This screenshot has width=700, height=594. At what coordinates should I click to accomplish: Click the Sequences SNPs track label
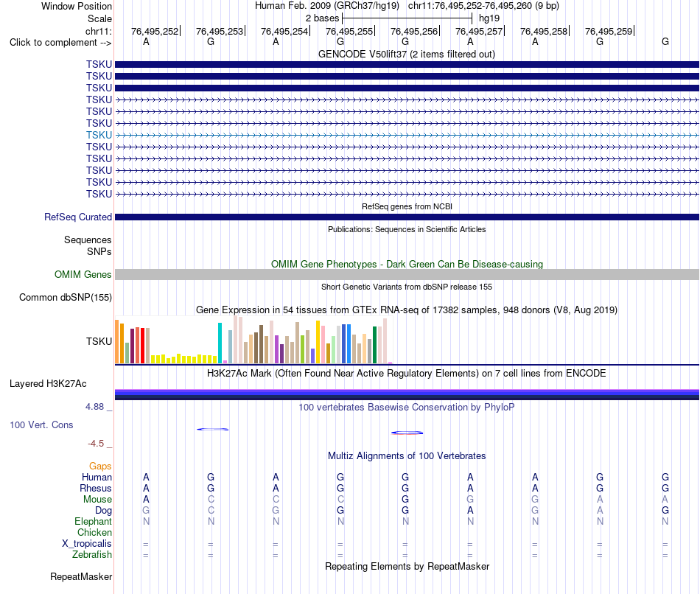click(88, 245)
